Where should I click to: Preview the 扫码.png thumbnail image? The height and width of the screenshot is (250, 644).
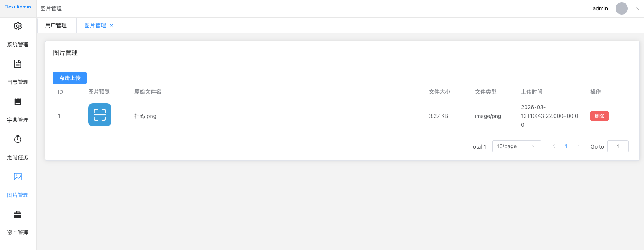(100, 115)
